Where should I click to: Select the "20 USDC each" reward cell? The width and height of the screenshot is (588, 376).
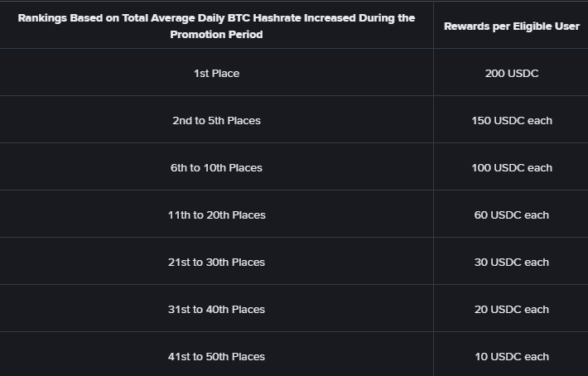coord(511,310)
